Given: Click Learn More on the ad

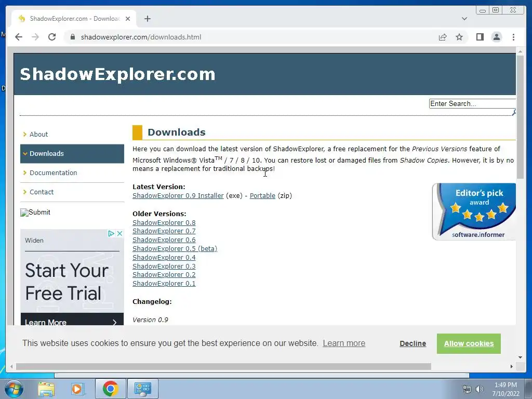Looking at the screenshot, I should pyautogui.click(x=72, y=320).
